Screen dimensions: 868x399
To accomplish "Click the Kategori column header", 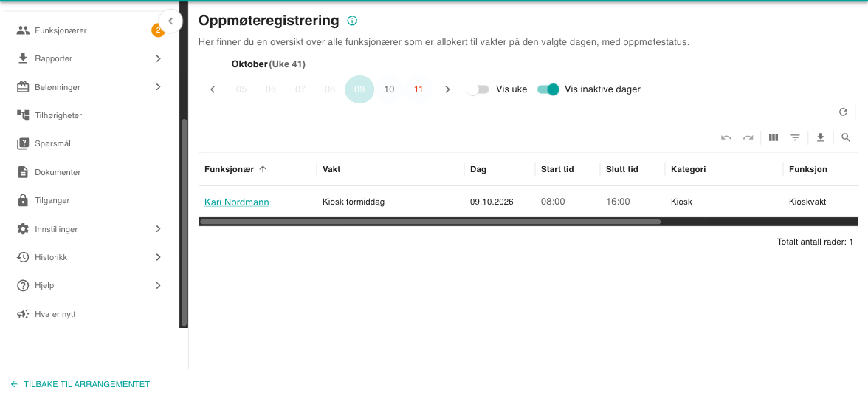I will click(688, 170).
